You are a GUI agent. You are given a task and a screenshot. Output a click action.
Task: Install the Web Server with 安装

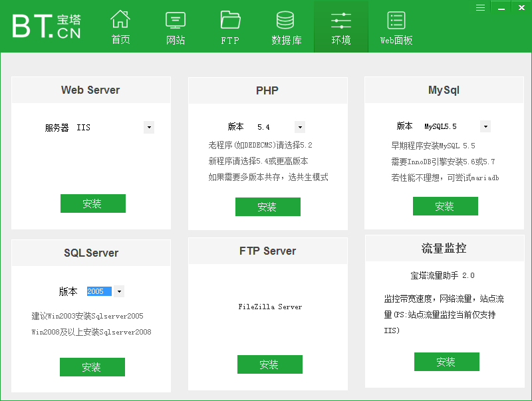[92, 203]
